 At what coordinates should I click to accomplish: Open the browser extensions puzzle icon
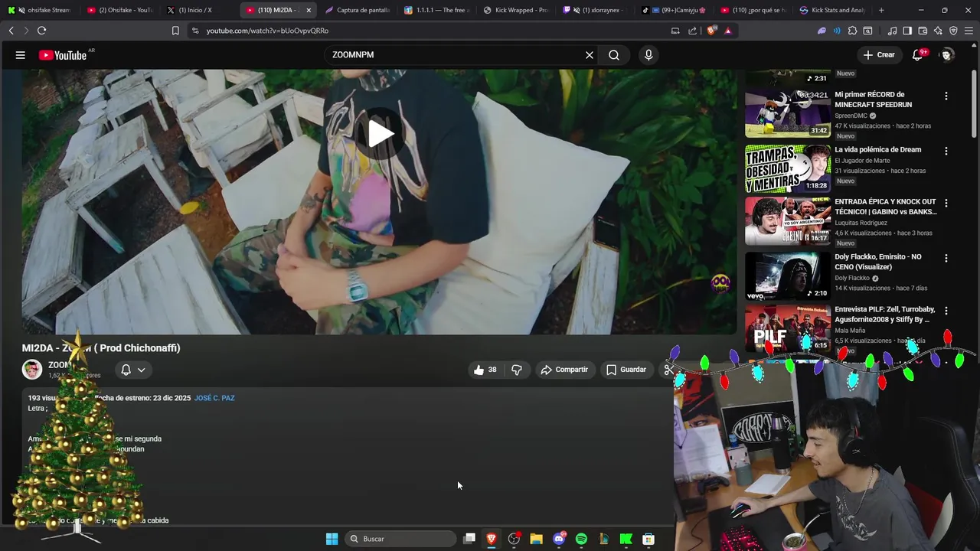[852, 31]
